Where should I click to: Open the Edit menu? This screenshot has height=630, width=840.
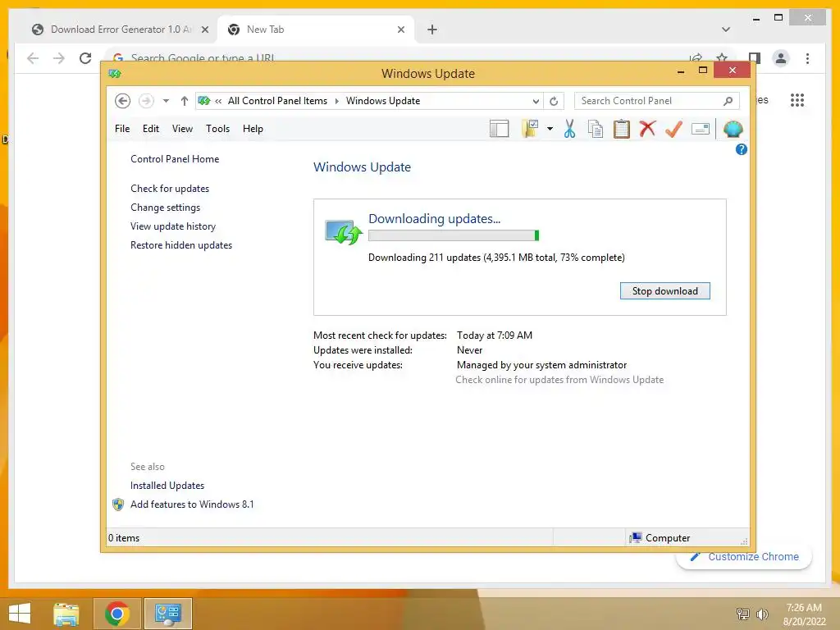[x=151, y=129]
